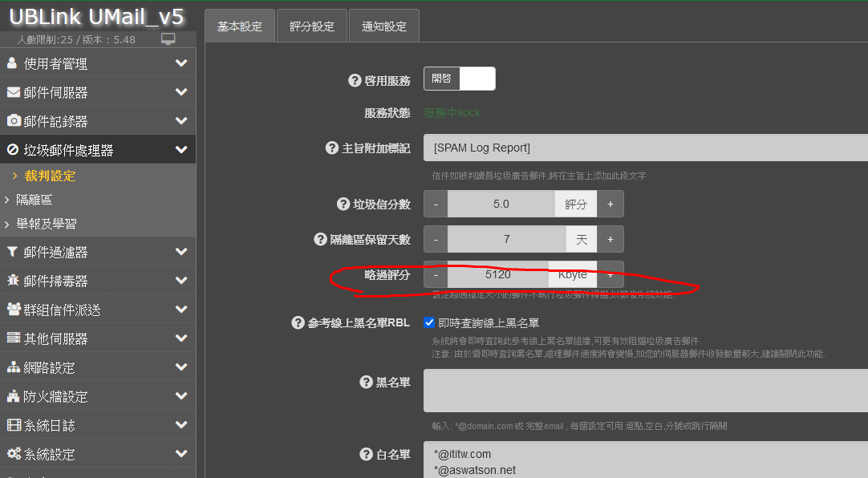Image resolution: width=868 pixels, height=478 pixels.
Task: Increase the 垃圾信分數 value with plus button
Action: tap(610, 205)
